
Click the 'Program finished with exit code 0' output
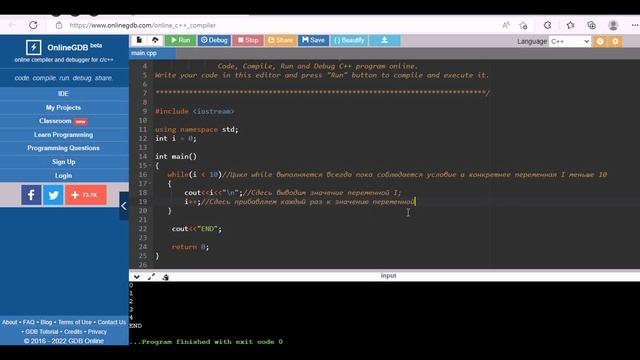tap(206, 342)
